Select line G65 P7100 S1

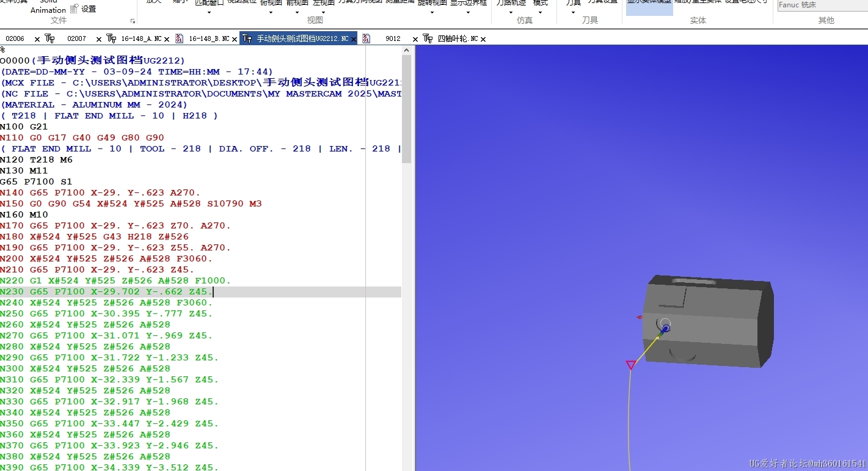pyautogui.click(x=36, y=182)
